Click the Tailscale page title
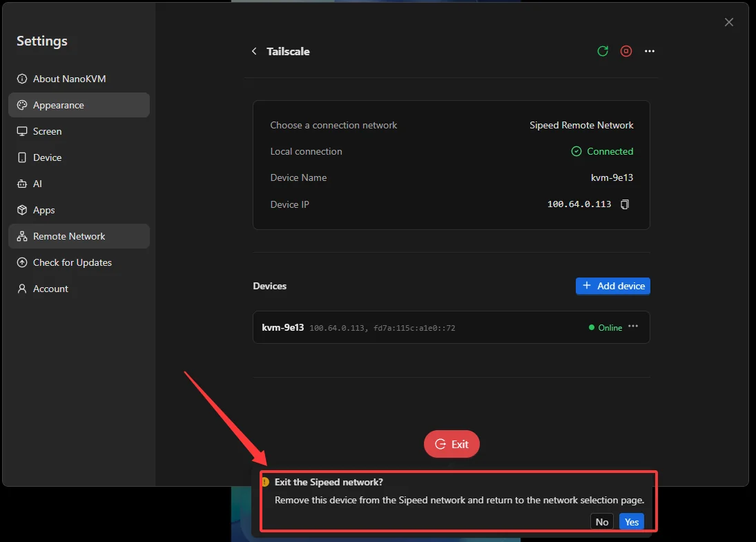 [288, 52]
